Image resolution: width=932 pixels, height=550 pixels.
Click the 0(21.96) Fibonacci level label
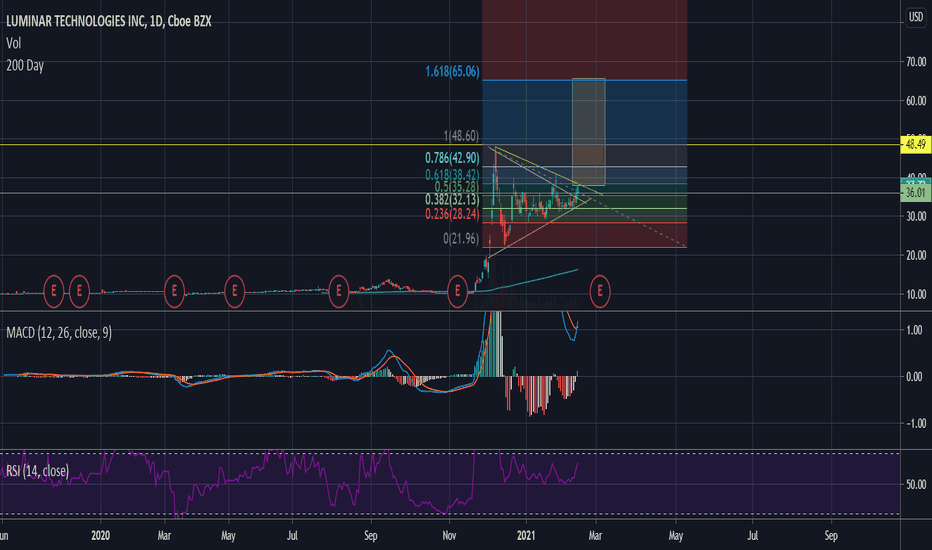click(x=461, y=239)
